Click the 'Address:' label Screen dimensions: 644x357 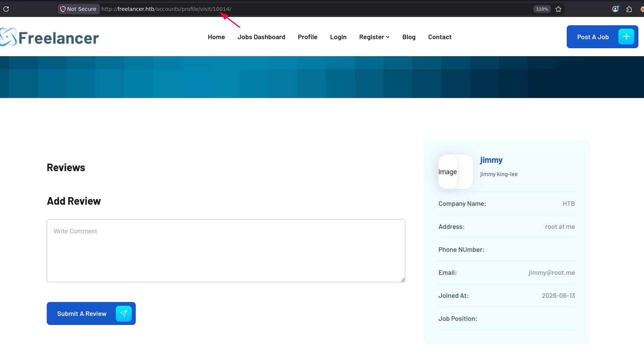(x=451, y=227)
